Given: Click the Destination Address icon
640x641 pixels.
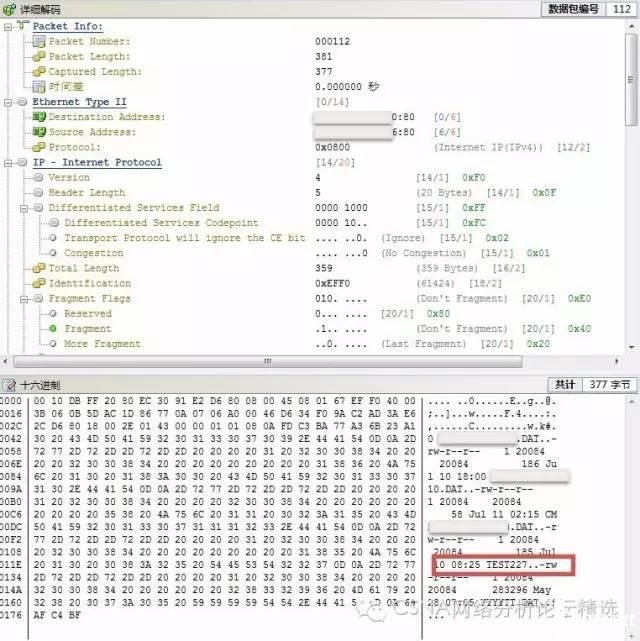Looking at the screenshot, I should 39,117.
